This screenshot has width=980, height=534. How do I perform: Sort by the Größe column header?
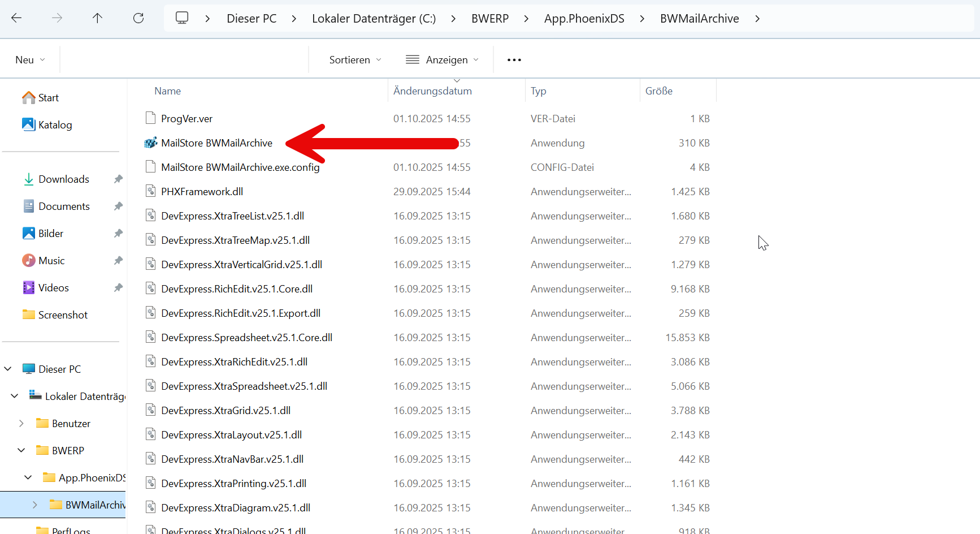coord(659,91)
